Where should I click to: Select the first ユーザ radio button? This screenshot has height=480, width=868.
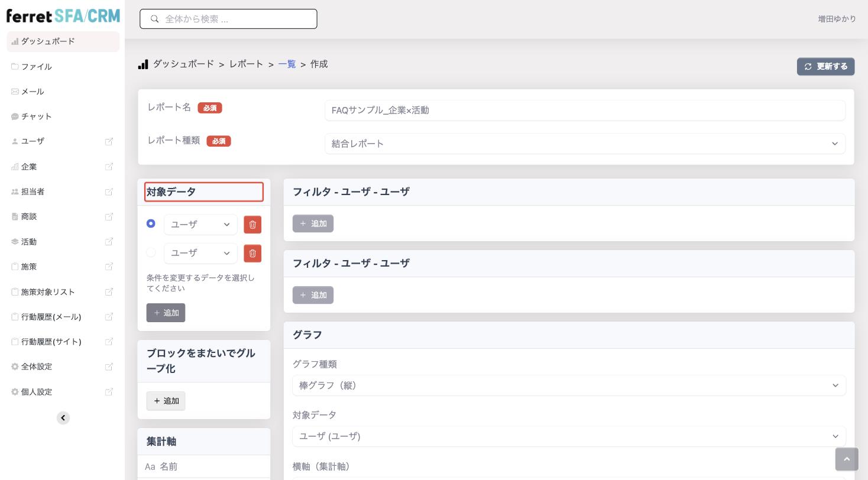151,223
